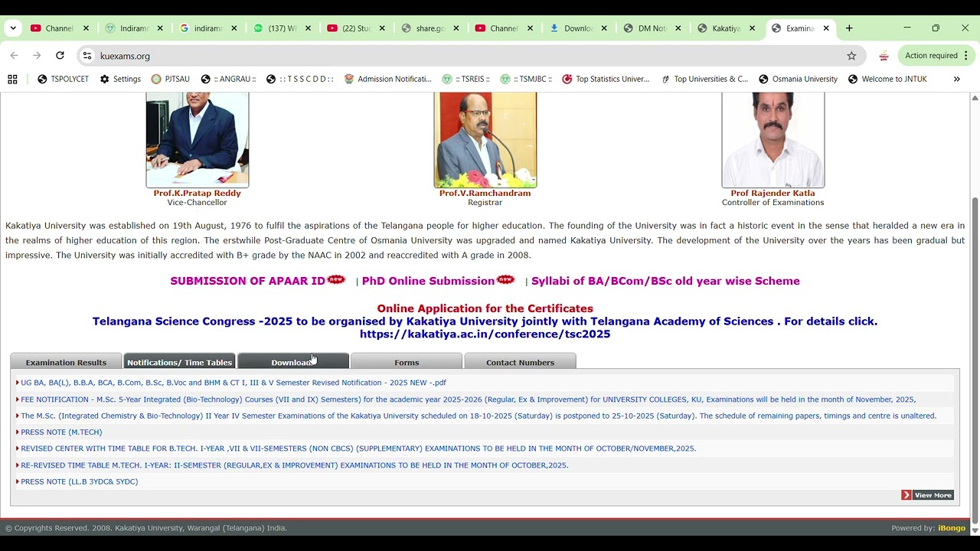Open the new tab plus button
The height and width of the screenshot is (551, 980).
849,28
